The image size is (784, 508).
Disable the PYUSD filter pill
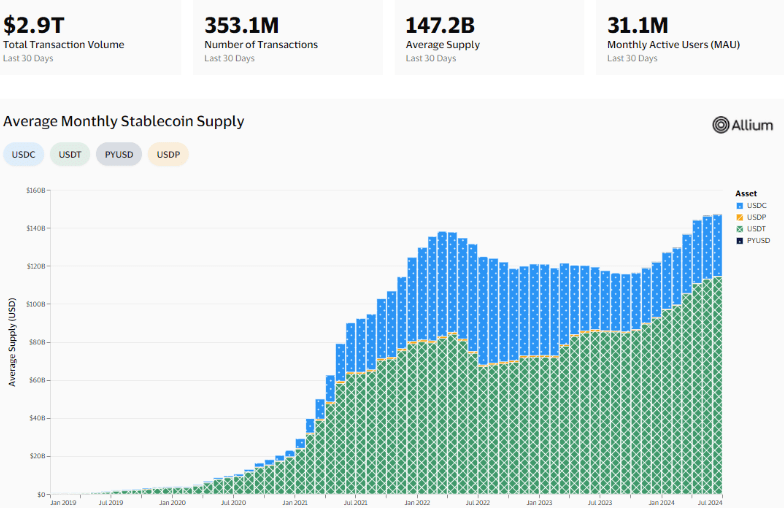[x=118, y=155]
